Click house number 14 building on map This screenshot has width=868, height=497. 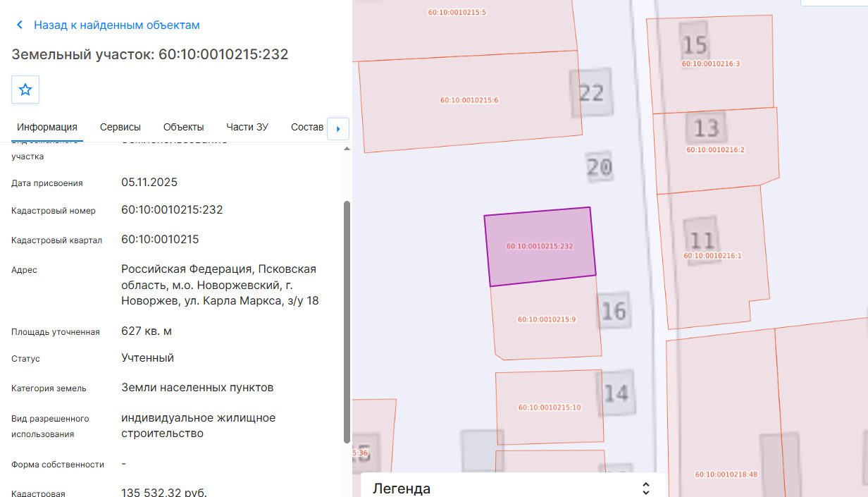point(616,393)
